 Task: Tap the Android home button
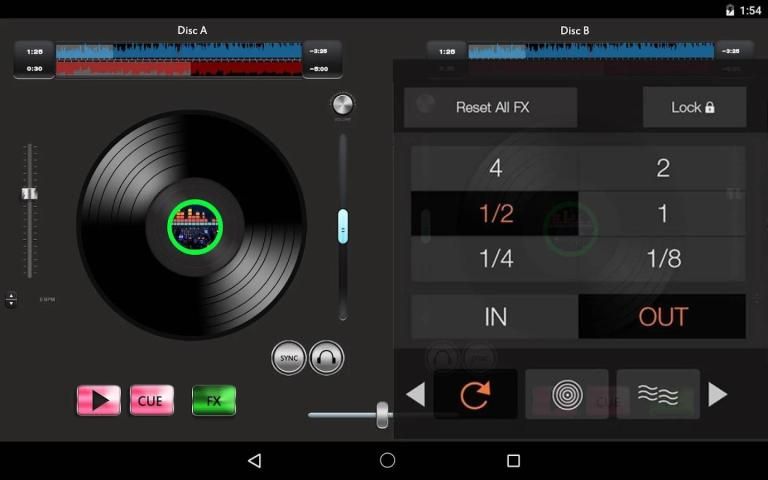coord(387,460)
